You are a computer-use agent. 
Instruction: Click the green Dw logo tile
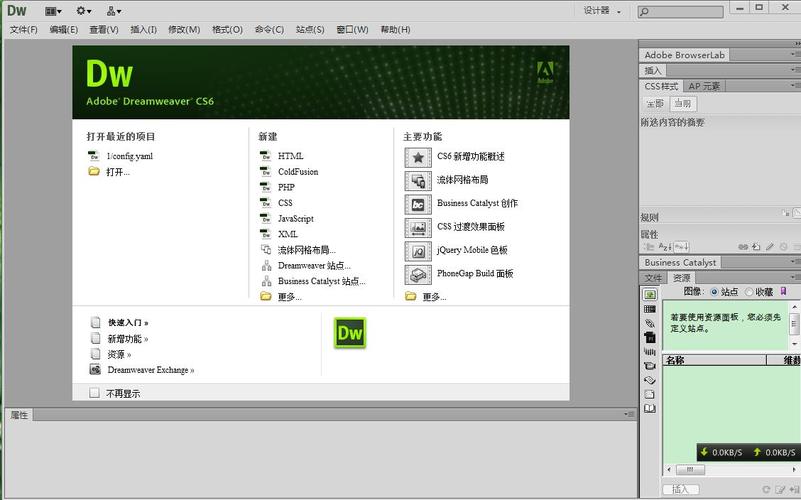[350, 333]
